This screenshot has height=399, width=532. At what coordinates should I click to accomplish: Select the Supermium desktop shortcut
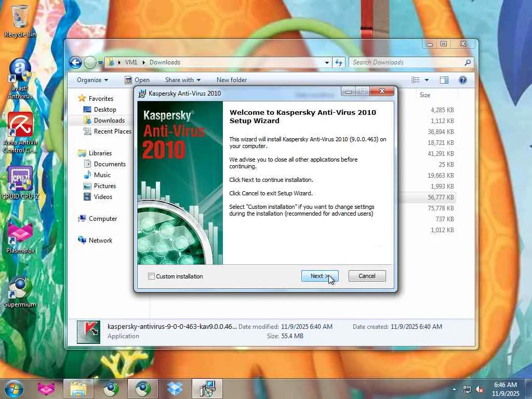(x=20, y=292)
